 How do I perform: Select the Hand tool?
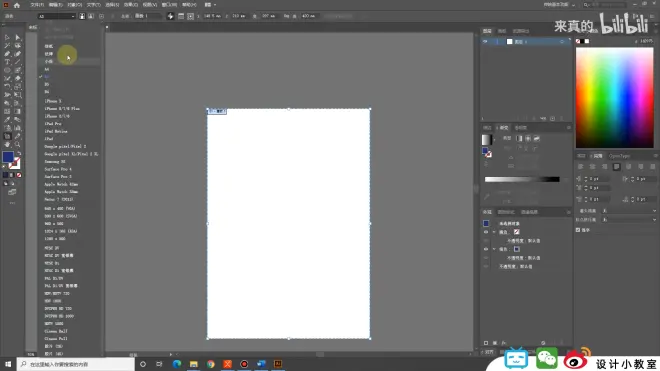(7, 144)
